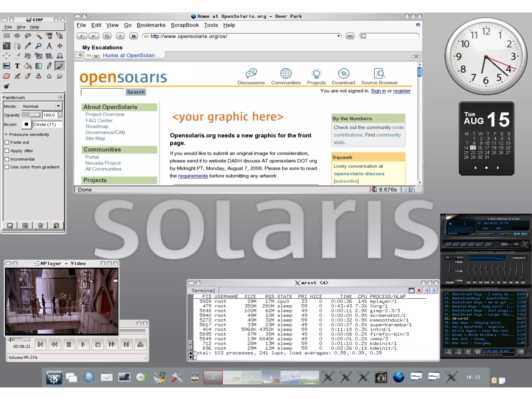Select the Eraser tool in GIMP
The width and height of the screenshot is (532, 399).
coord(6,76)
